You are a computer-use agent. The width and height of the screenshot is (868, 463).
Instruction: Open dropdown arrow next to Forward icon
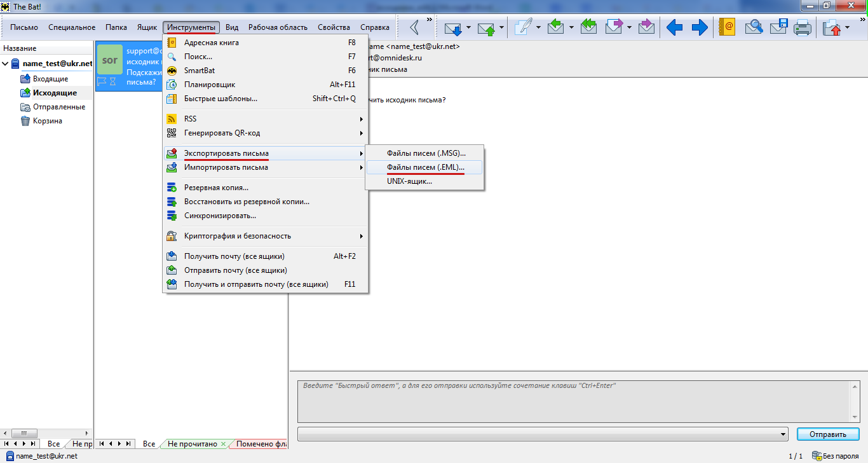629,27
